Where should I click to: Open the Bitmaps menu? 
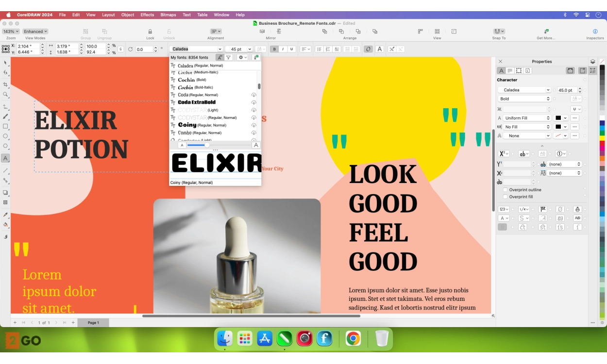pyautogui.click(x=168, y=15)
